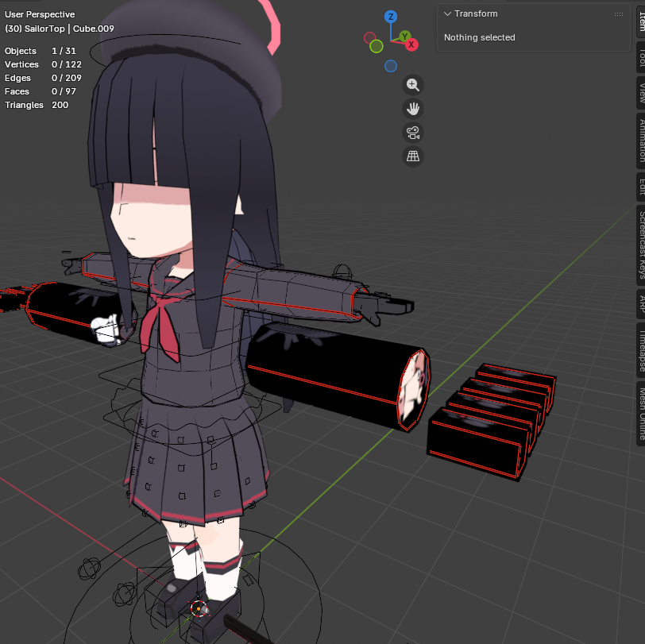Click the large black cylinder's end cap
The height and width of the screenshot is (644, 645).
[x=414, y=389]
